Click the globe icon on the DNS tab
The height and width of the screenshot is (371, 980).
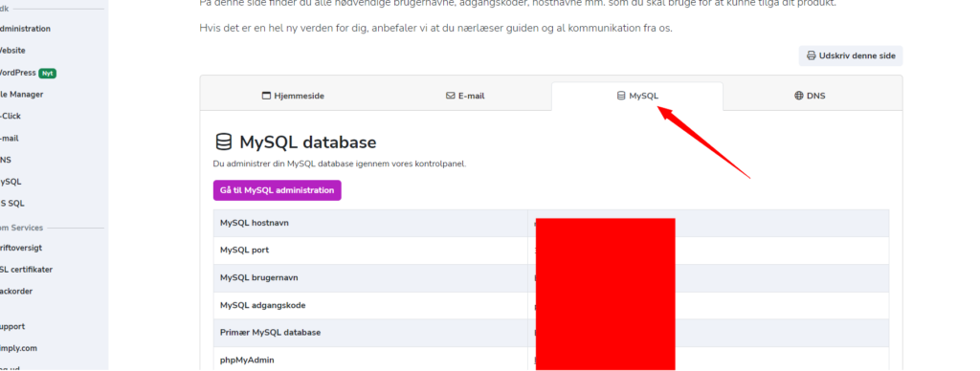[x=798, y=96]
